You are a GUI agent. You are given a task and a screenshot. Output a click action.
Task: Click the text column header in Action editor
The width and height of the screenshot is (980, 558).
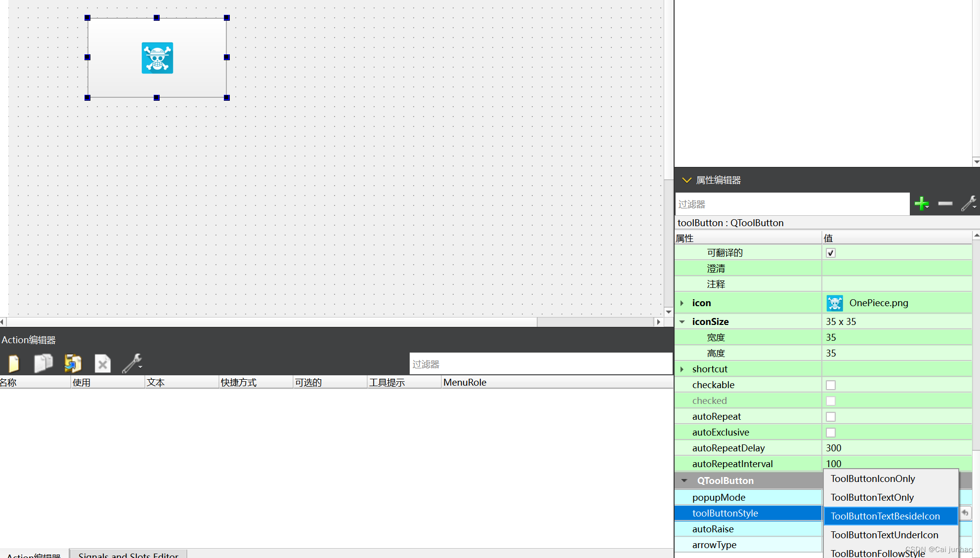(x=181, y=382)
